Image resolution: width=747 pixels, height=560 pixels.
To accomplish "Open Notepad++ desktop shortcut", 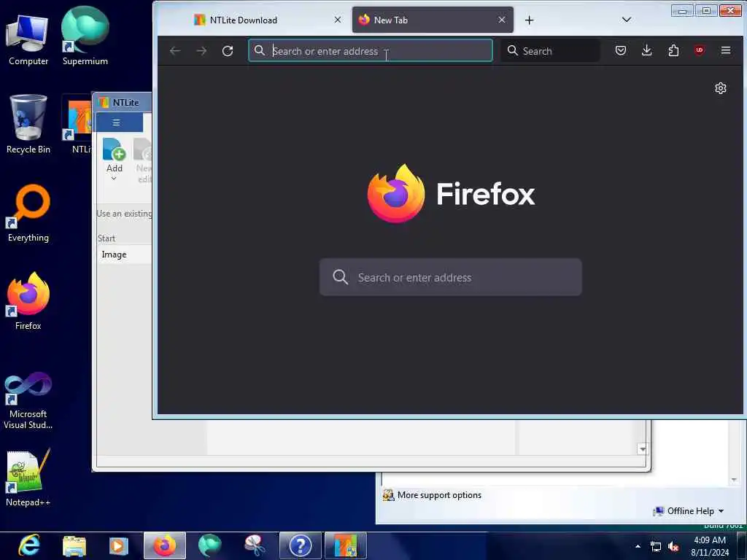I will tap(28, 478).
